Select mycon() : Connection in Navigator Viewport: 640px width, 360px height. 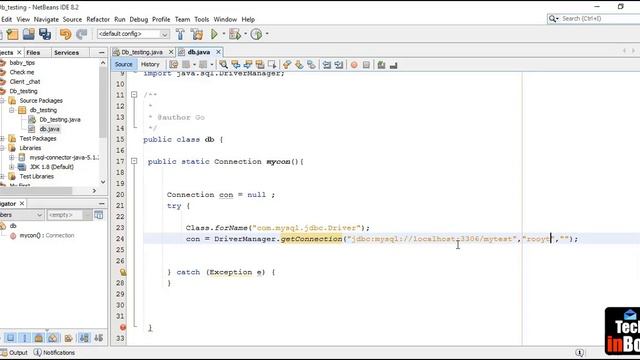(47, 236)
